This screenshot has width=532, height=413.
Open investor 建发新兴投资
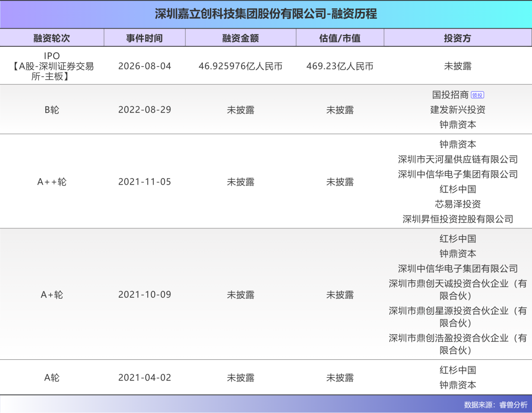point(458,110)
